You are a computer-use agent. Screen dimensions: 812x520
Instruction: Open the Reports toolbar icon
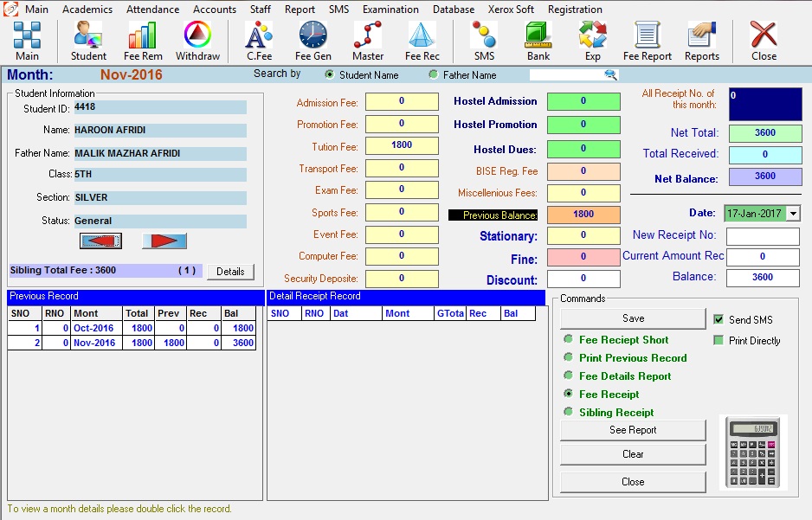(x=702, y=41)
